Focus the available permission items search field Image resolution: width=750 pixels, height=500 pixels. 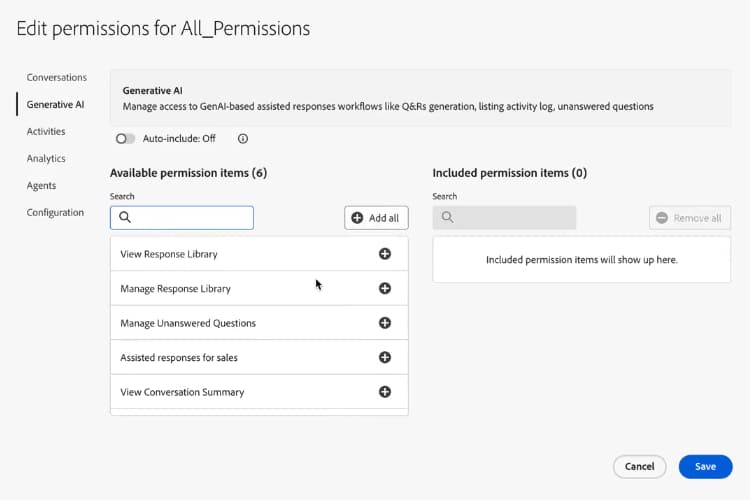pyautogui.click(x=192, y=217)
